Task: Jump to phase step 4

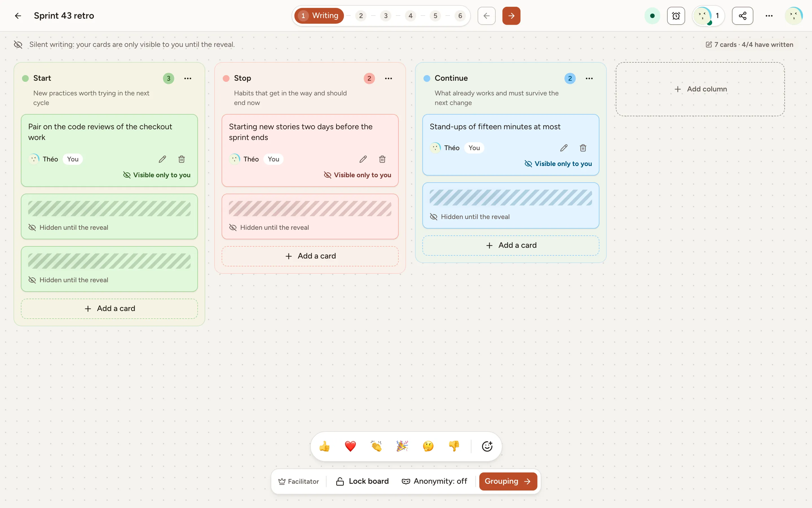Action: pos(410,16)
